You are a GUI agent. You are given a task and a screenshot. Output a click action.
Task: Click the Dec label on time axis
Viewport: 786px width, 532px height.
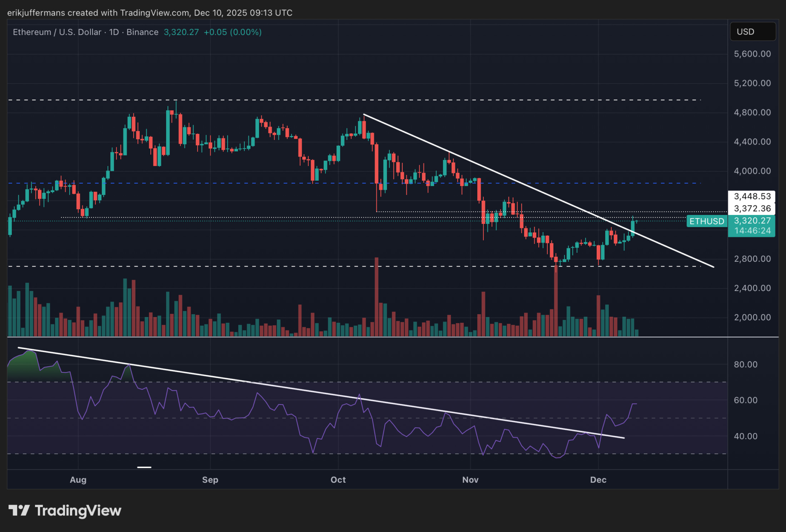(598, 479)
